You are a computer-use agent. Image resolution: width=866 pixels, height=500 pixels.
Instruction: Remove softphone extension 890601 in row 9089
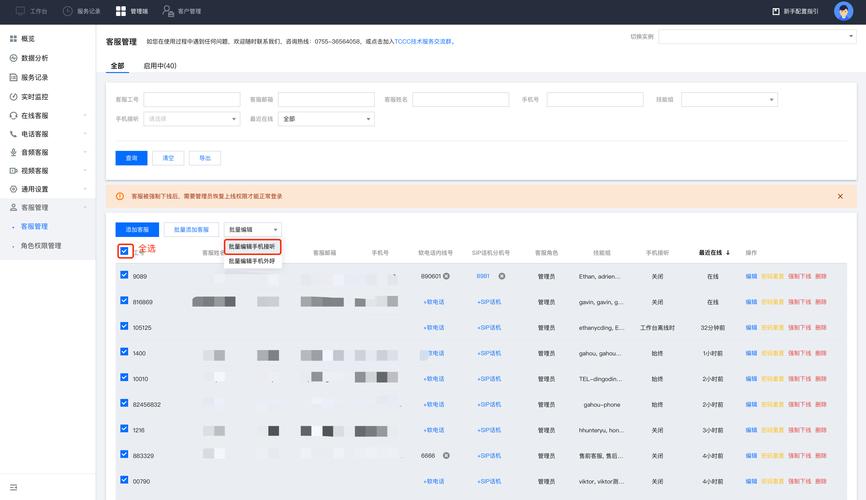[446, 276]
